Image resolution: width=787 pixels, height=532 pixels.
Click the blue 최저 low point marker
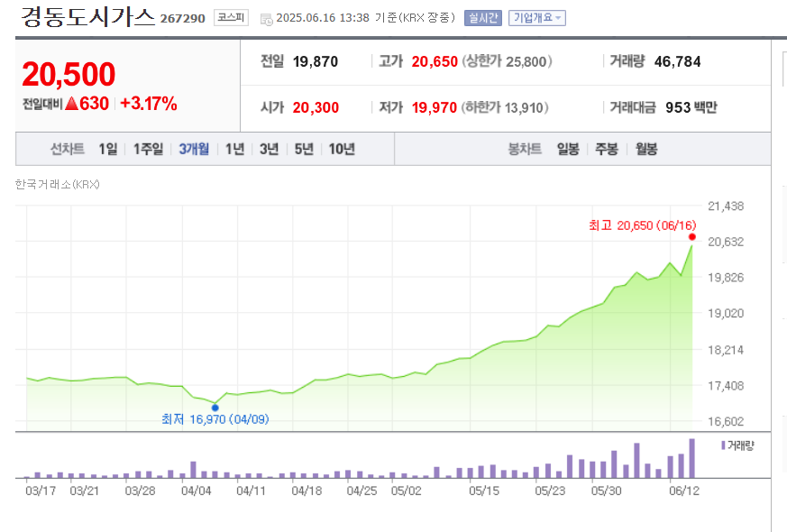point(215,408)
